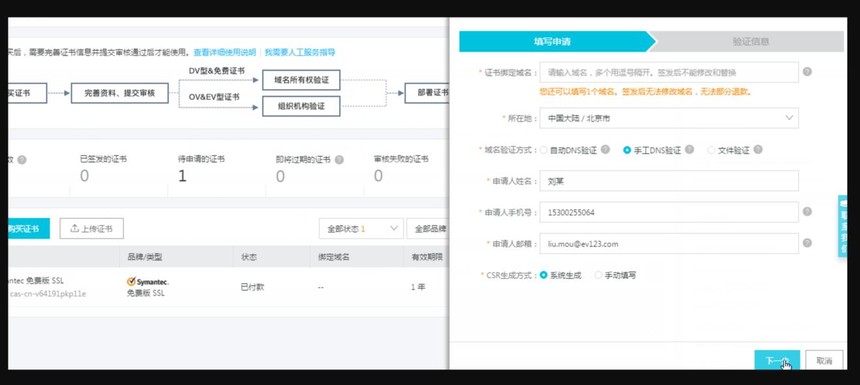This screenshot has height=385, width=860.
Task: Click 已签发的证书 statistic label
Action: tap(103, 159)
